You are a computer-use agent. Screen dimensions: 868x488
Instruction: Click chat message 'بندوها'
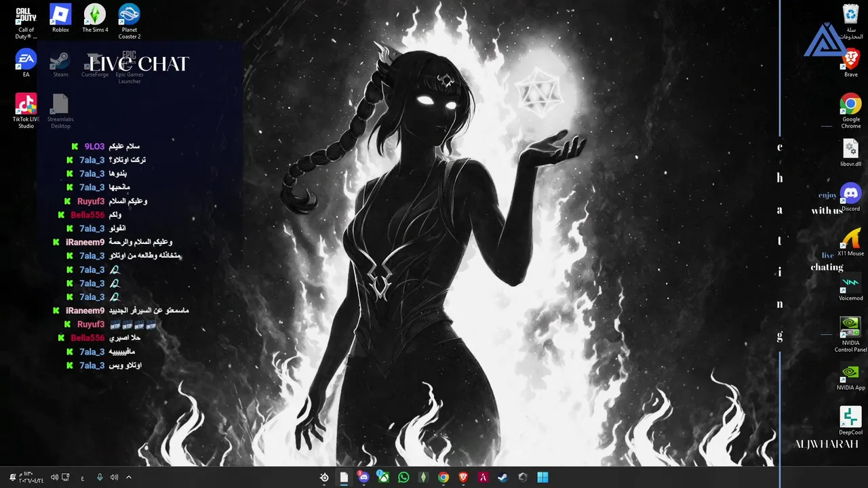tap(118, 174)
